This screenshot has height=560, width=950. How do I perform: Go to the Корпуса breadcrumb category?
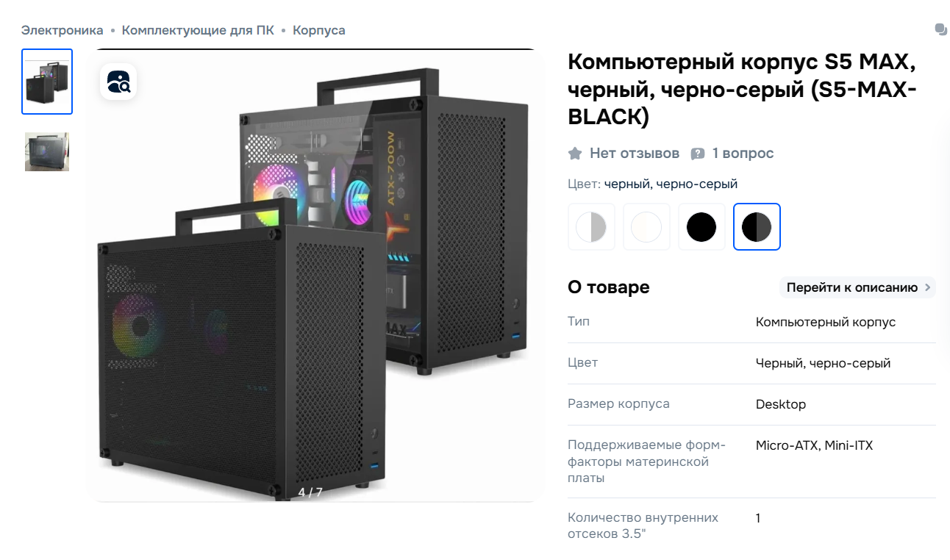pos(319,30)
